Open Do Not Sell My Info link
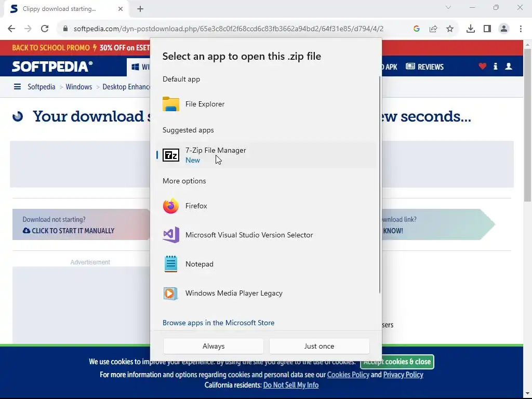The image size is (532, 399). tap(291, 385)
